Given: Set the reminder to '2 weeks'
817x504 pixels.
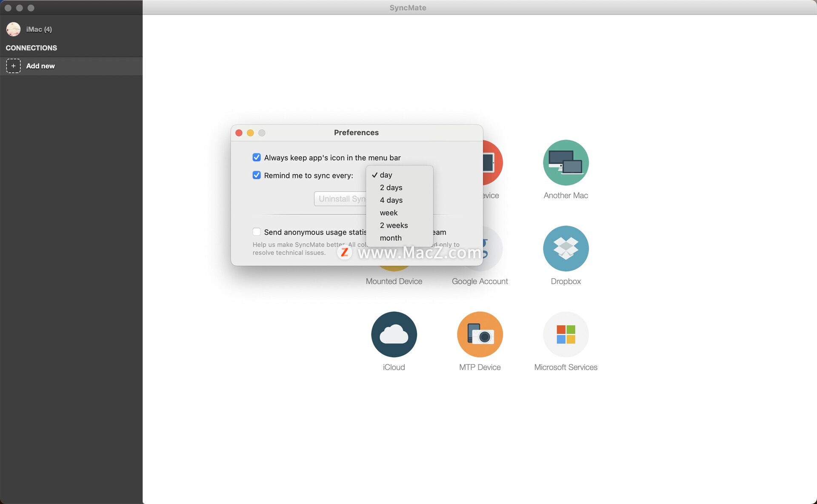Looking at the screenshot, I should pyautogui.click(x=399, y=225).
